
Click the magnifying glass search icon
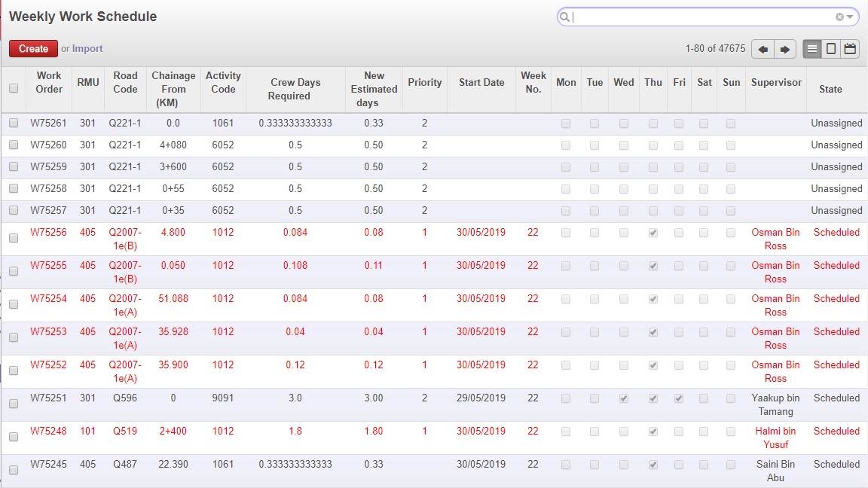tap(565, 17)
